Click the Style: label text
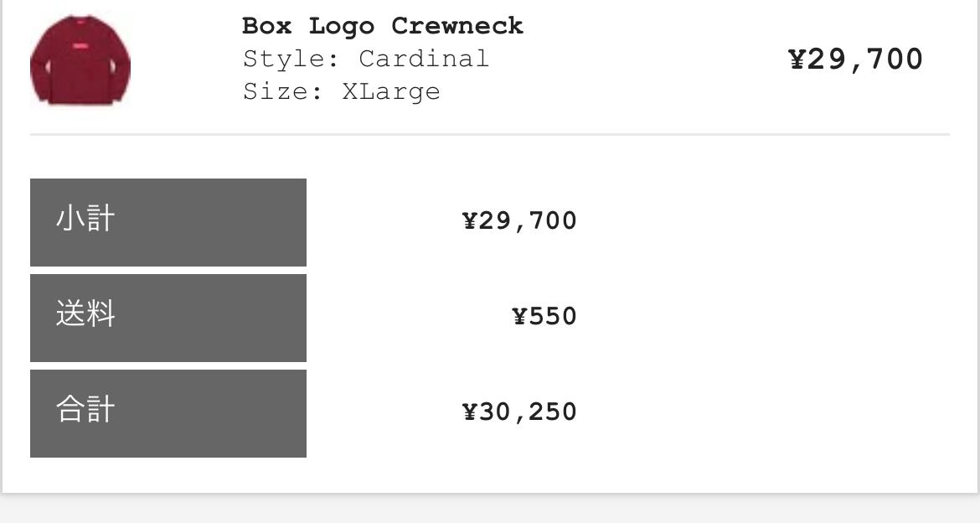 (291, 59)
